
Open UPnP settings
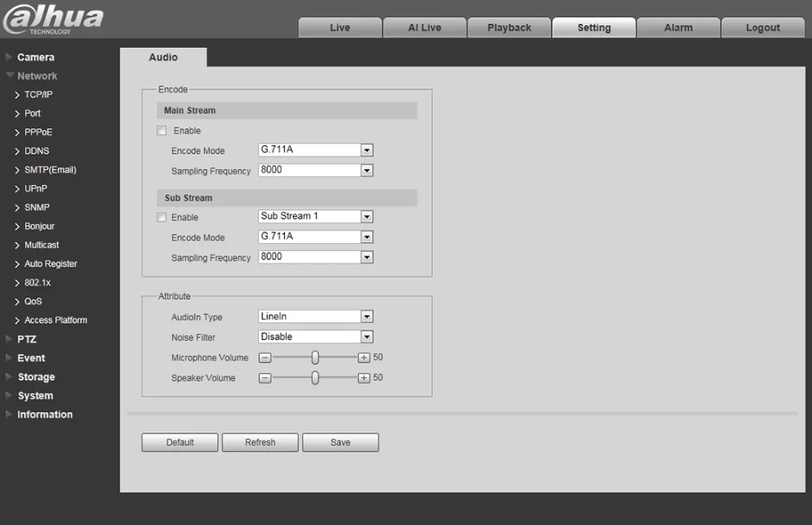pyautogui.click(x=36, y=189)
